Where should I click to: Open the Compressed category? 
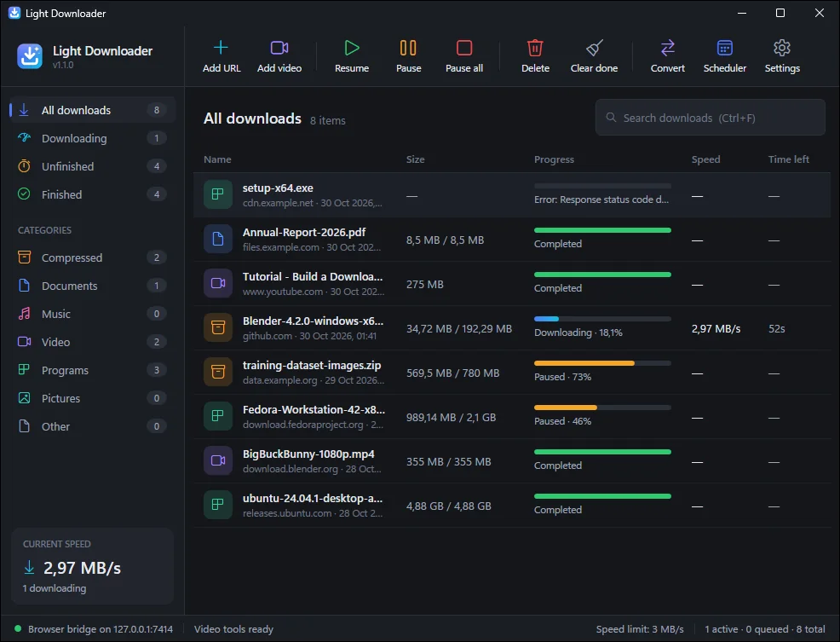coord(93,257)
